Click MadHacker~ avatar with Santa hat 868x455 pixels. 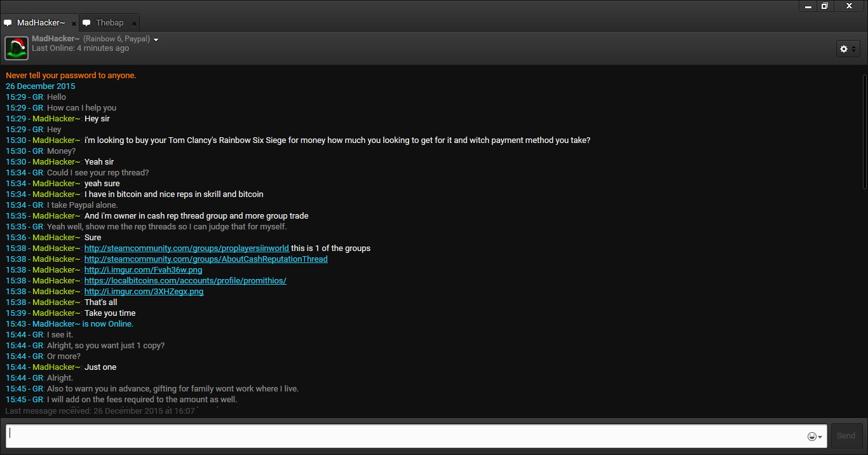pos(17,48)
